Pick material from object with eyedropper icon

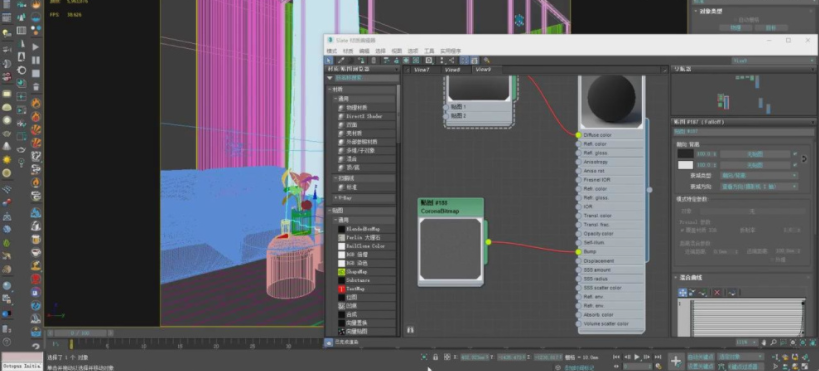coord(341,61)
